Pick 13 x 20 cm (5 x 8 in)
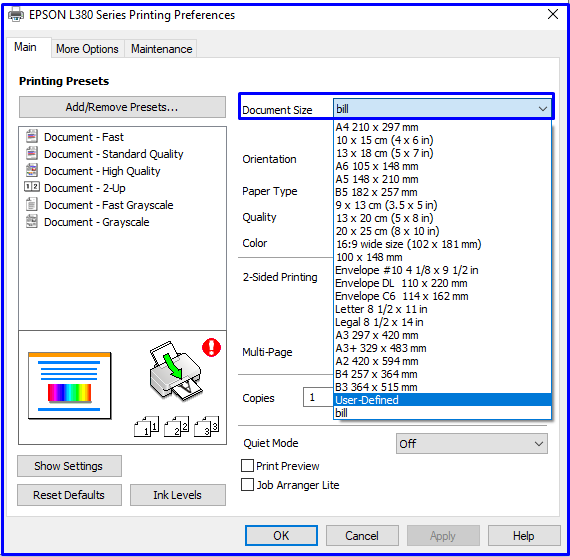 [442, 218]
